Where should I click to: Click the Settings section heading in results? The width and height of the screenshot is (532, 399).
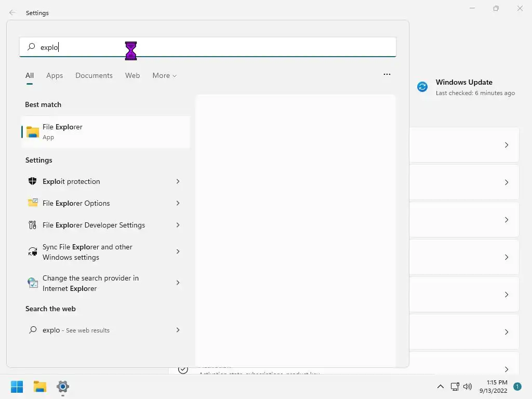coord(38,160)
